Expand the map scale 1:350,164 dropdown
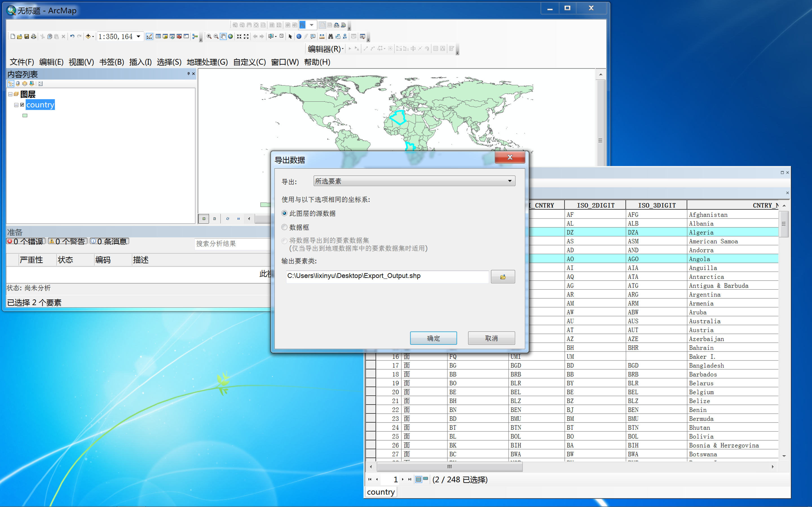Screen dimensions: 812x507 click(x=138, y=37)
